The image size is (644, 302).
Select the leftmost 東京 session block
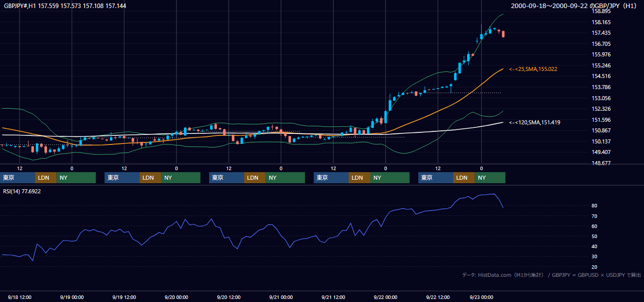[18, 178]
